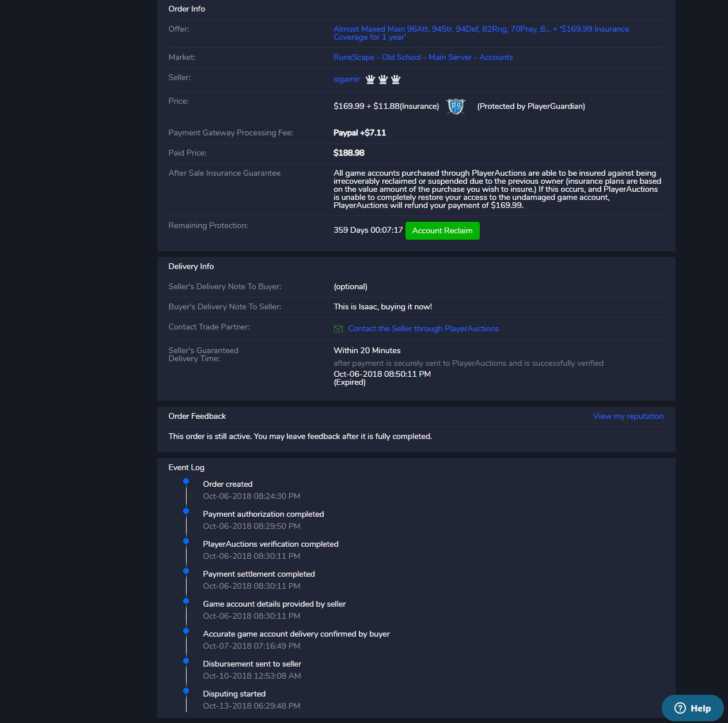Click the blue dot beside 'Order created'

click(x=185, y=481)
